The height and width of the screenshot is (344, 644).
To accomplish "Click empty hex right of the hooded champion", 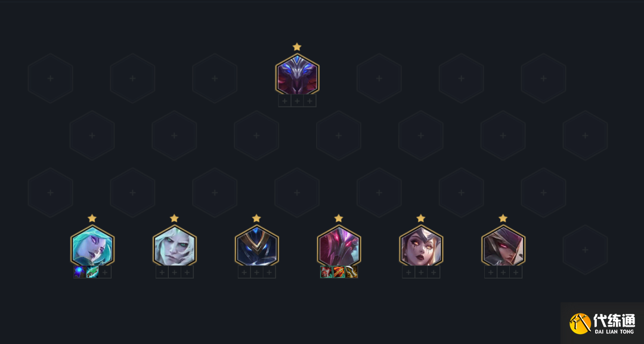I will pyautogui.click(x=586, y=250).
